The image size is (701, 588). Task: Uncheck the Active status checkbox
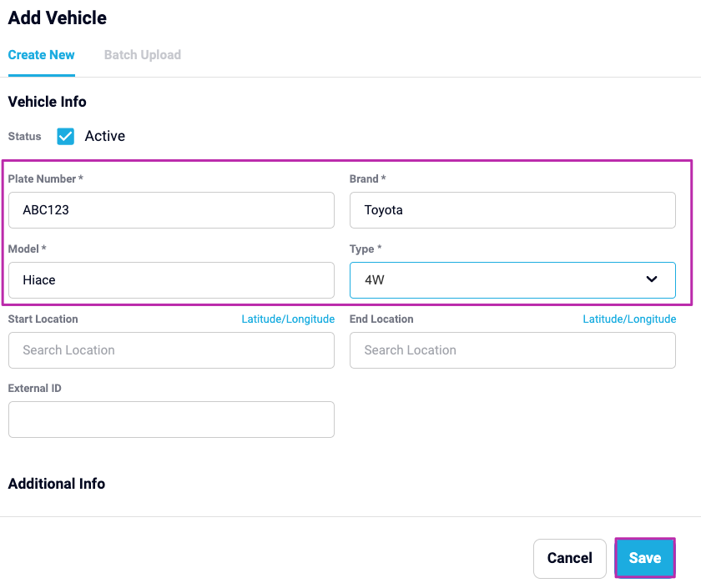[x=65, y=136]
